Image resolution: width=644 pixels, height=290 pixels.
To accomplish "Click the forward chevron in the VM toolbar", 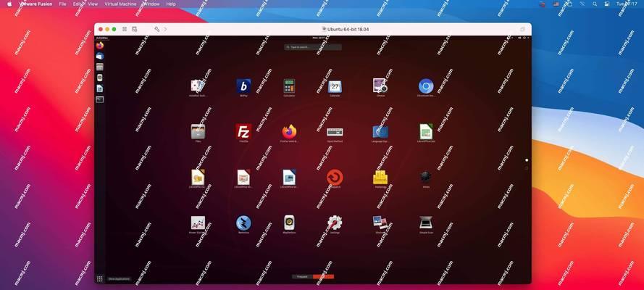I will (x=165, y=29).
